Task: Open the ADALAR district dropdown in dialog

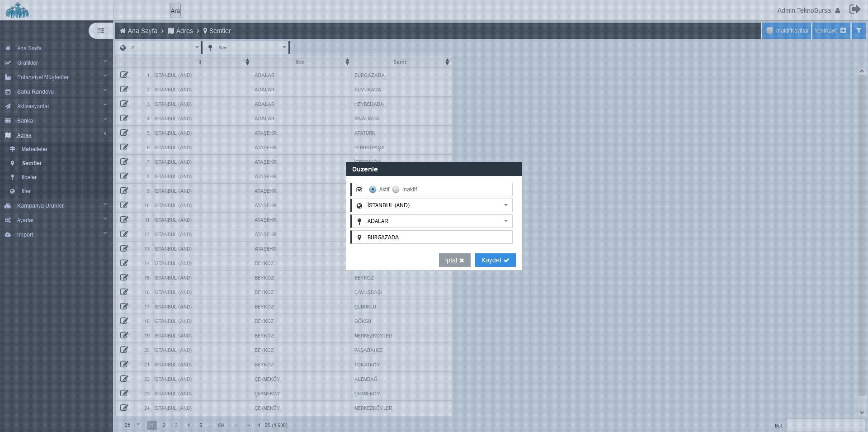Action: [437, 221]
